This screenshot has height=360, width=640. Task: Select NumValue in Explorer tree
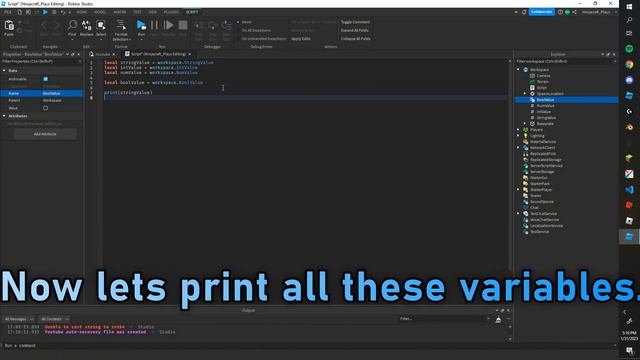[x=545, y=106]
